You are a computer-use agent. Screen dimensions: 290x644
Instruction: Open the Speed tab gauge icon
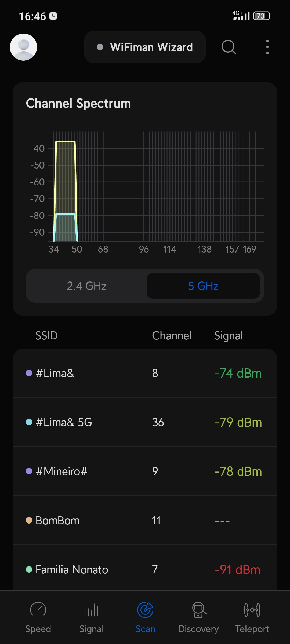point(38,610)
